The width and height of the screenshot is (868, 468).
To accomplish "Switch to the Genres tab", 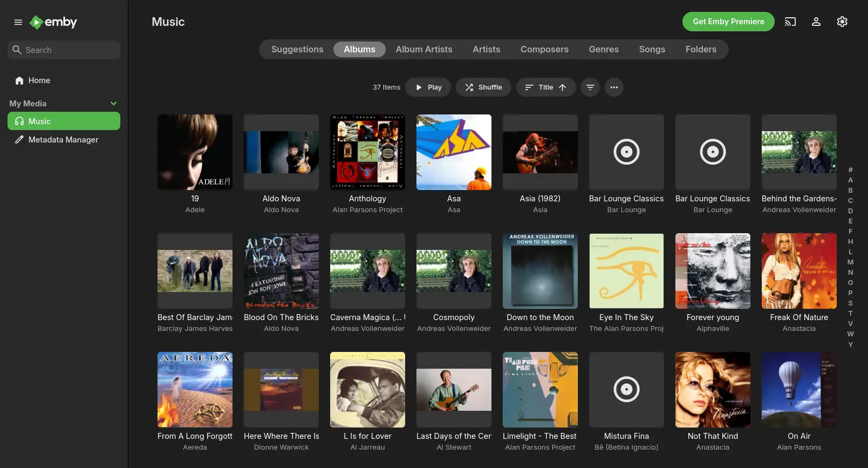I will 604,49.
